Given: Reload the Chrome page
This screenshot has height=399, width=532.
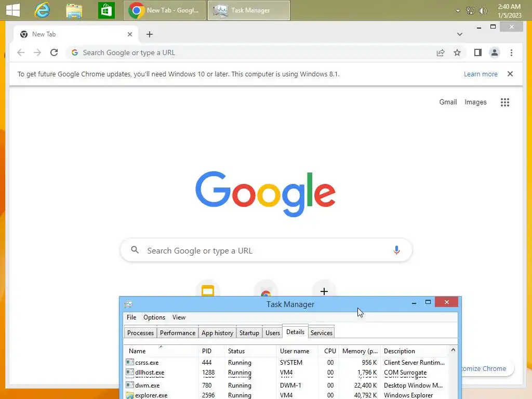Looking at the screenshot, I should 54,52.
